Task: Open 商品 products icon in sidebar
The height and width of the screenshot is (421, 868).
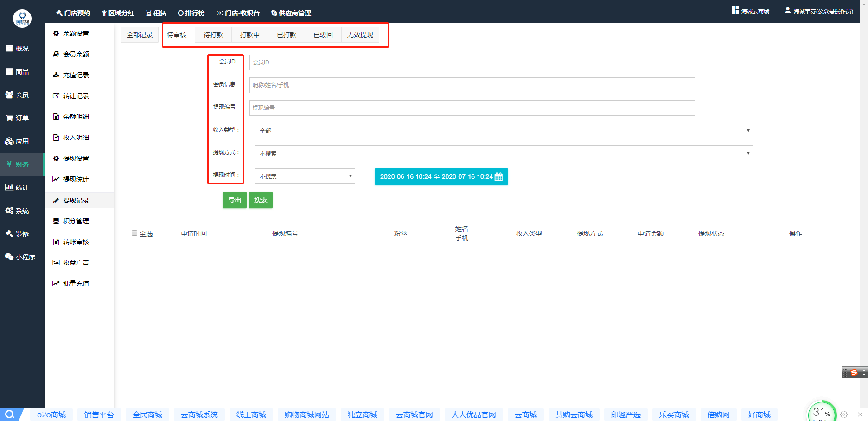Action: pyautogui.click(x=9, y=71)
